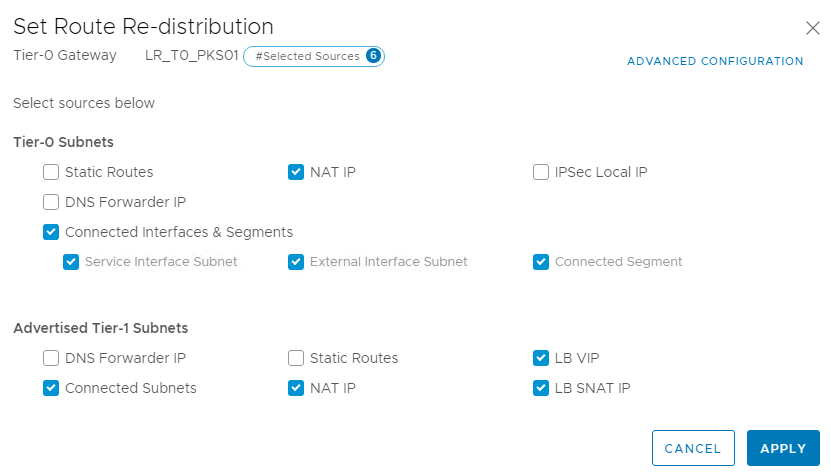Disable Connected Subnets checkbox
Screen dimensions: 831x476
pyautogui.click(x=51, y=388)
